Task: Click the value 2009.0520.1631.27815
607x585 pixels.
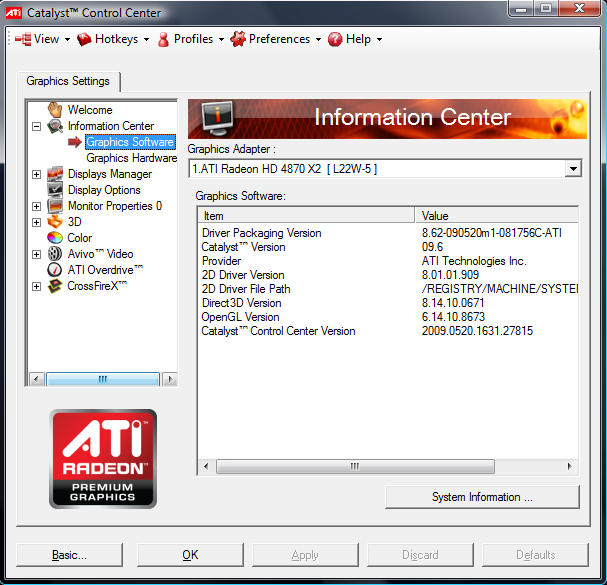Action: [x=477, y=331]
